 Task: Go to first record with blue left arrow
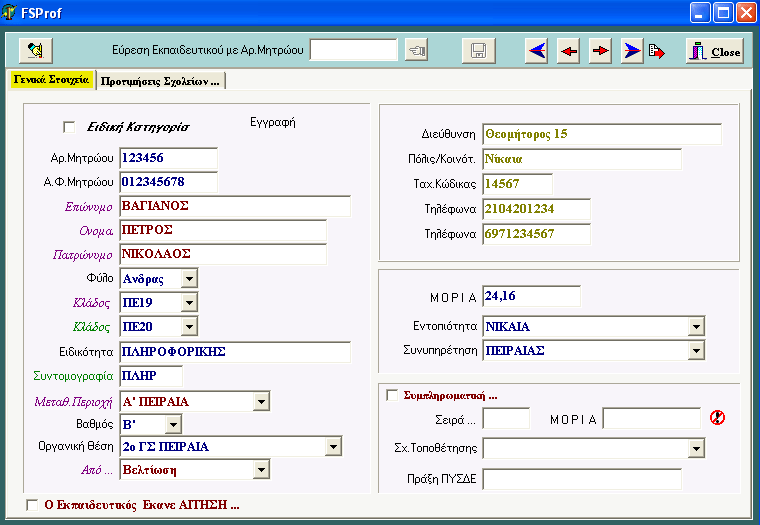click(537, 51)
